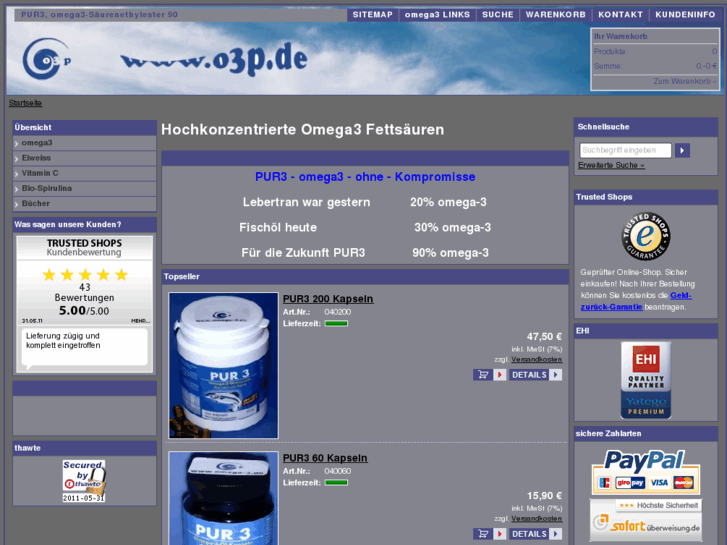Image resolution: width=727 pixels, height=545 pixels.
Task: Open the Vitamin C category
Action: point(84,173)
